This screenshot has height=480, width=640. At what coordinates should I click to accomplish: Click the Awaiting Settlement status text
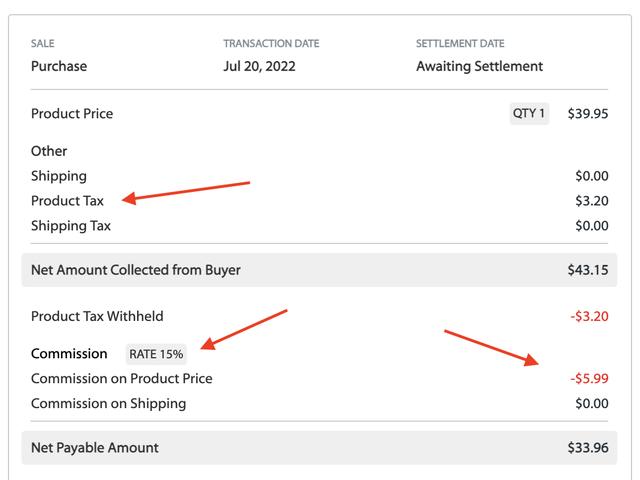click(480, 66)
